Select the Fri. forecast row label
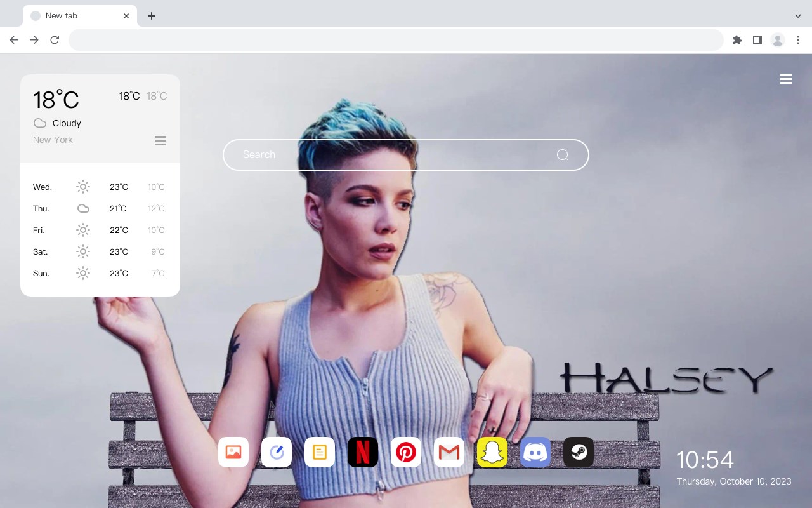 (39, 230)
